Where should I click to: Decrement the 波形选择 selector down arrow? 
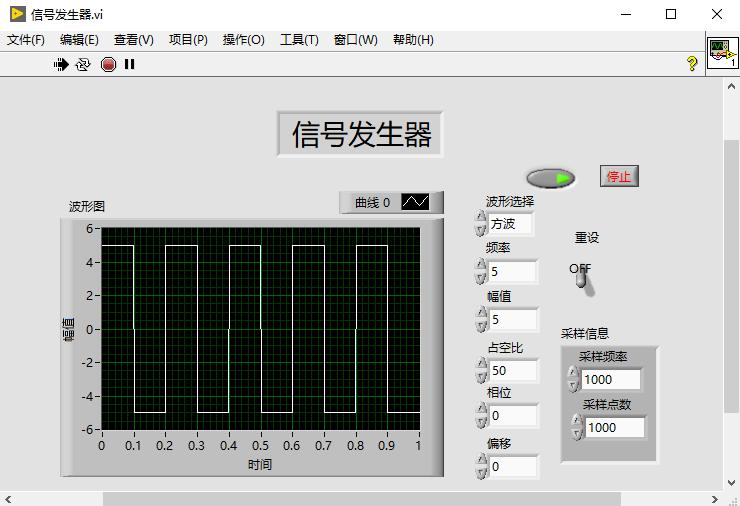click(x=480, y=230)
